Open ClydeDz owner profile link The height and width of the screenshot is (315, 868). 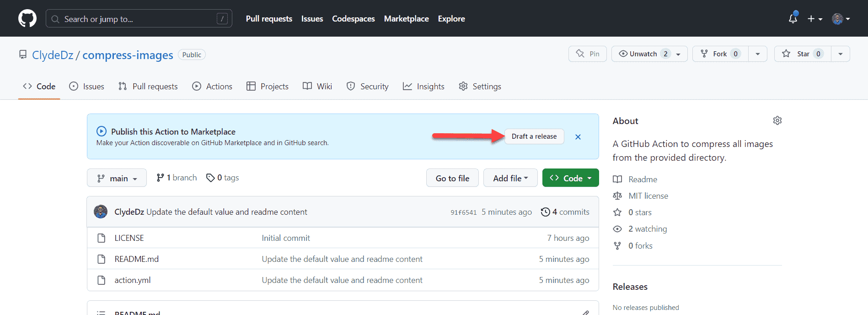point(53,55)
